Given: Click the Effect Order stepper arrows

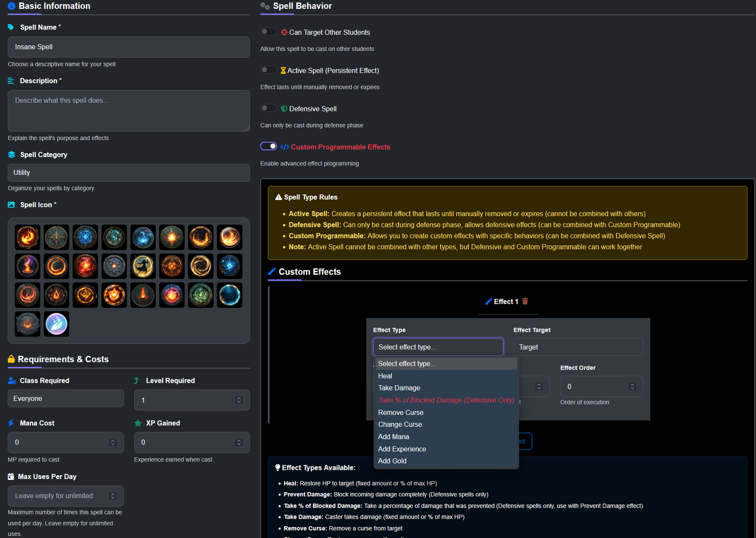Looking at the screenshot, I should pos(632,387).
